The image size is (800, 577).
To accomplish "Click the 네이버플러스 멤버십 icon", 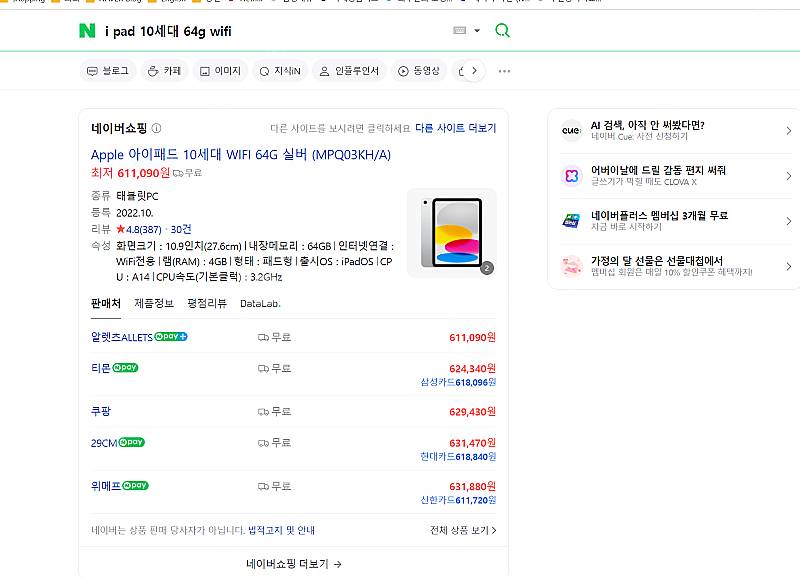I will [571, 221].
